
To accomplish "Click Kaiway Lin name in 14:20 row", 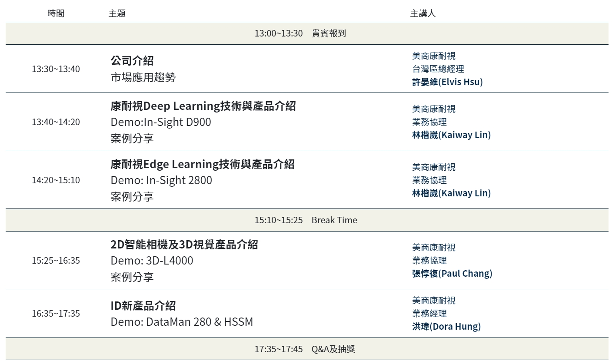I will click(451, 193).
